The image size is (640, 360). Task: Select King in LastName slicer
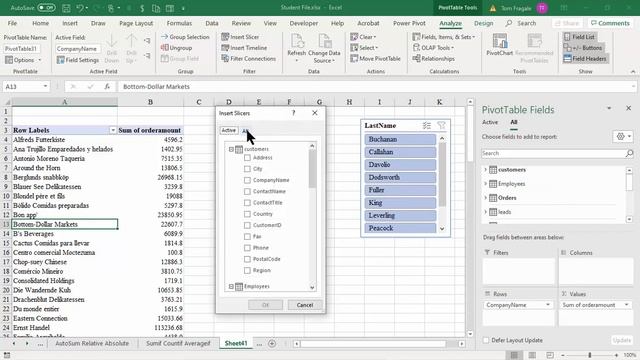tap(400, 203)
